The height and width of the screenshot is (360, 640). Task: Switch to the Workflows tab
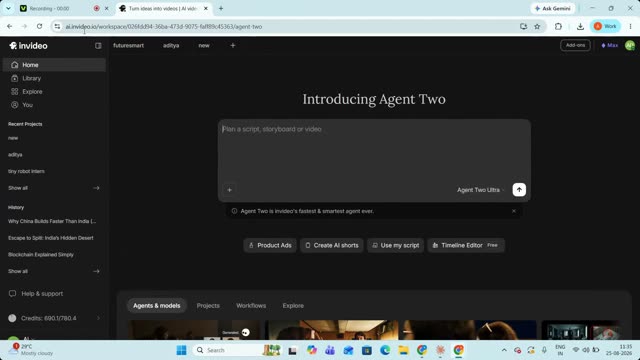click(251, 306)
